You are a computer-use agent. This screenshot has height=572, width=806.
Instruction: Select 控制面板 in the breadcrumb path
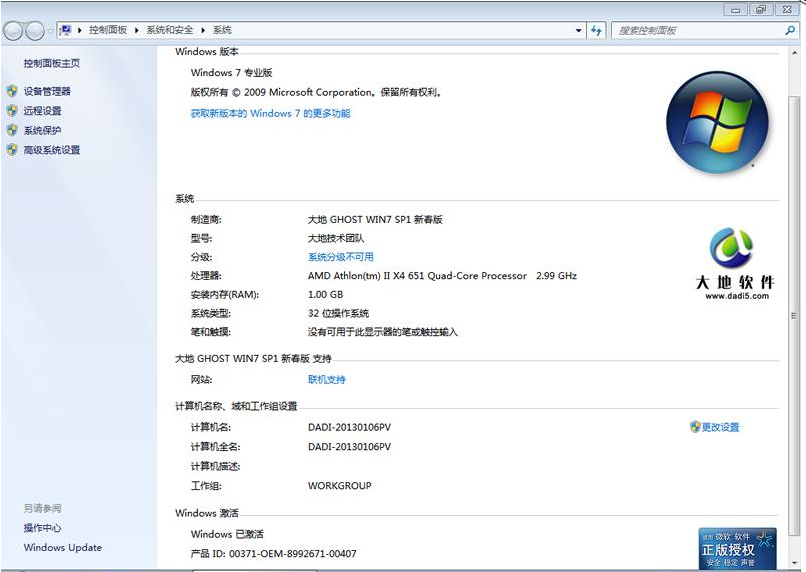click(108, 31)
